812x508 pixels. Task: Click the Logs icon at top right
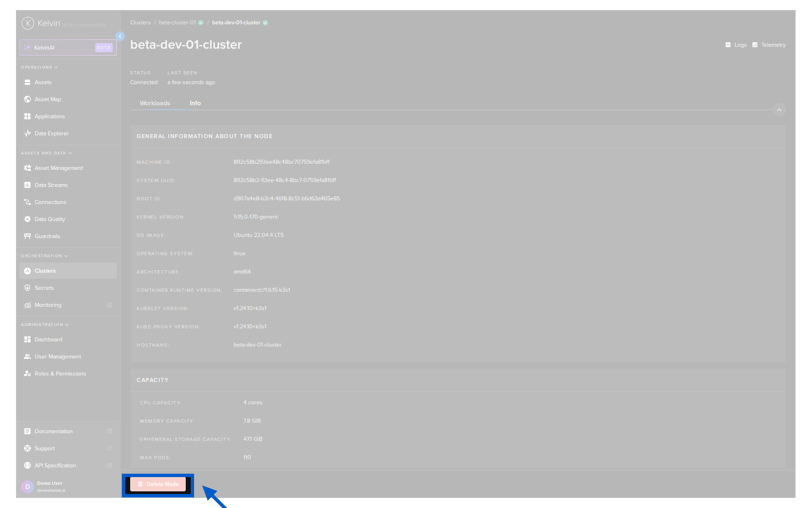[x=728, y=45]
